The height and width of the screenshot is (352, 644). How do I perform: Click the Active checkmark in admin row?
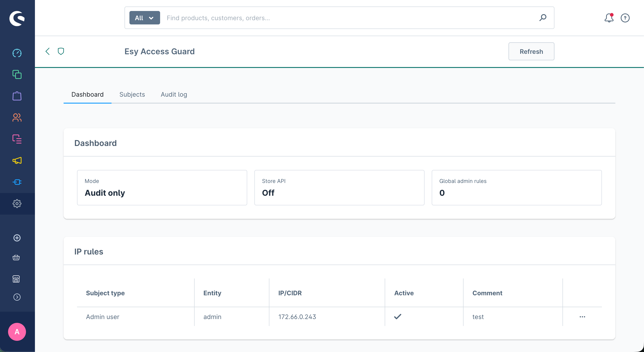397,317
